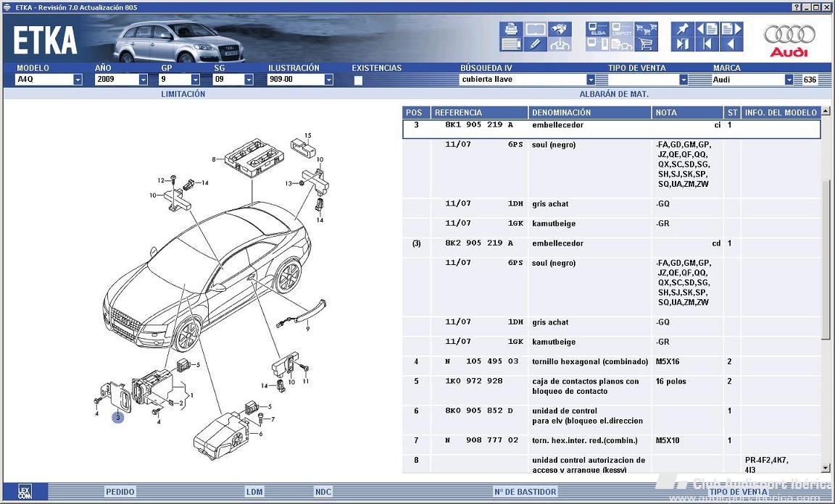Image resolution: width=835 pixels, height=504 pixels.
Task: Click the list view icon below printer
Action: click(x=511, y=45)
